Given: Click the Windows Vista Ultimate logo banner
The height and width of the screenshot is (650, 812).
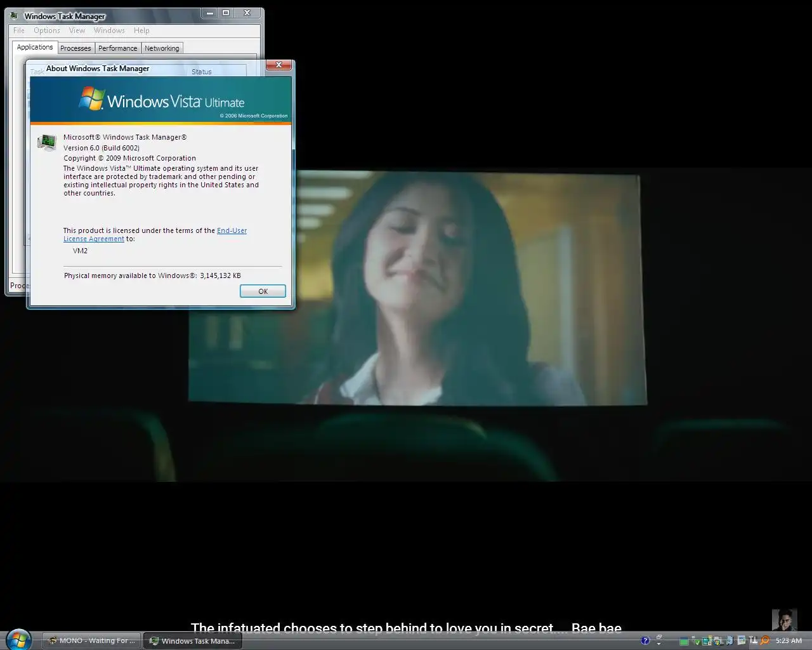Looking at the screenshot, I should pos(160,100).
